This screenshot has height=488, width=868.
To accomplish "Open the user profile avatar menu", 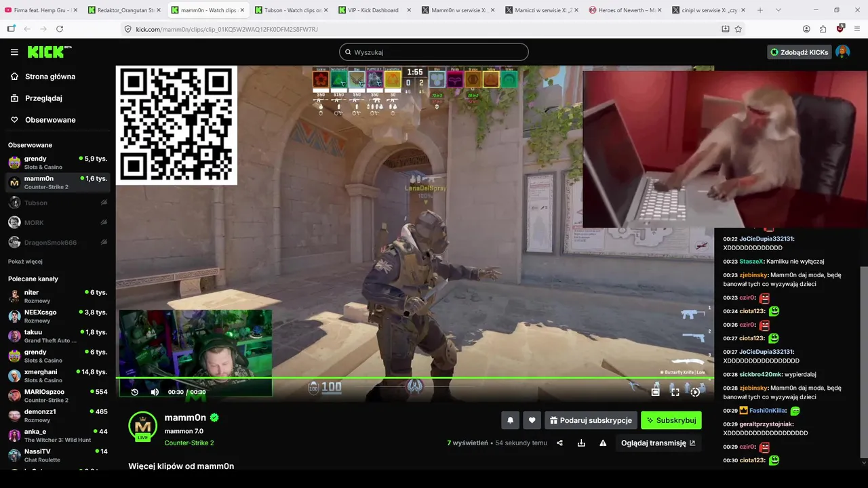I will click(x=842, y=52).
